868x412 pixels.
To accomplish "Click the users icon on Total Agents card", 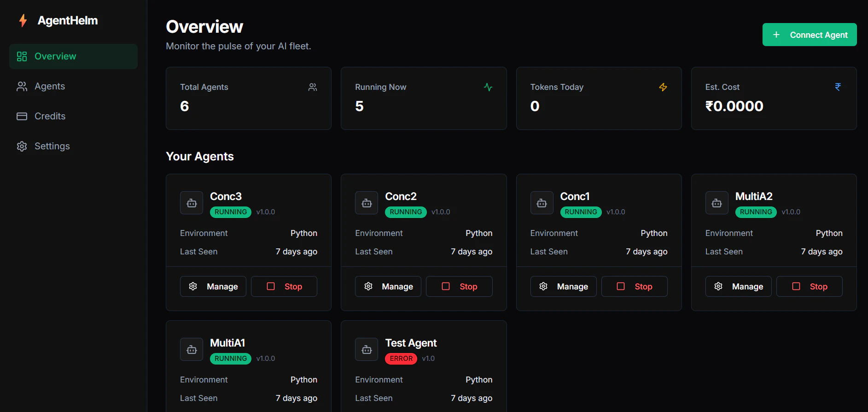I will [x=313, y=87].
